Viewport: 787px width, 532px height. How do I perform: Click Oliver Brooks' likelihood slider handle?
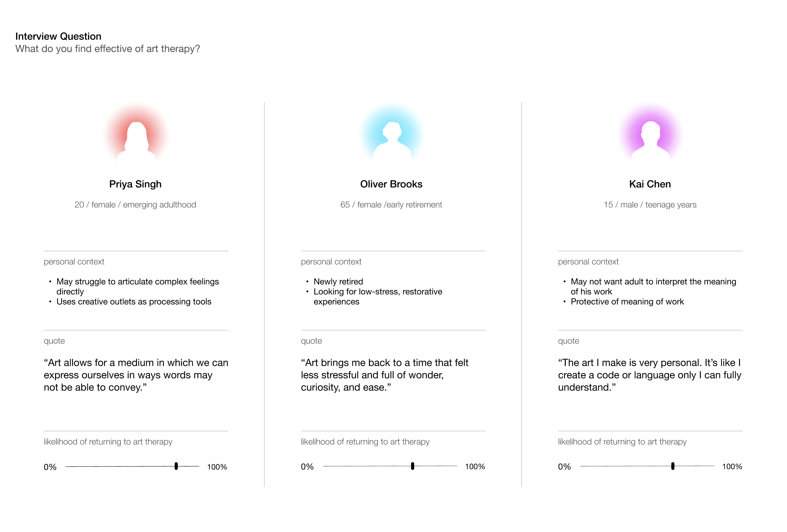(x=413, y=466)
